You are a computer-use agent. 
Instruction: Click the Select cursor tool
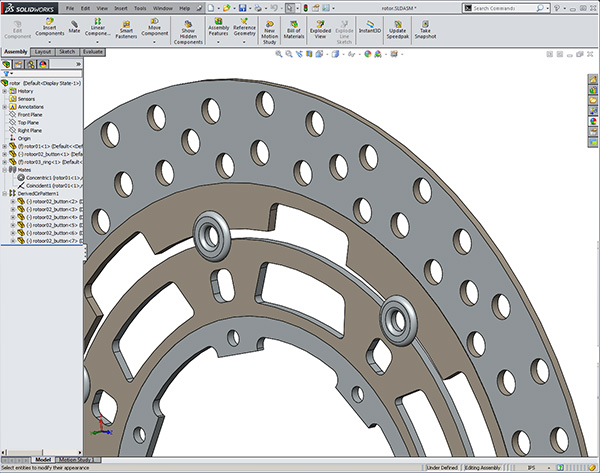click(290, 8)
